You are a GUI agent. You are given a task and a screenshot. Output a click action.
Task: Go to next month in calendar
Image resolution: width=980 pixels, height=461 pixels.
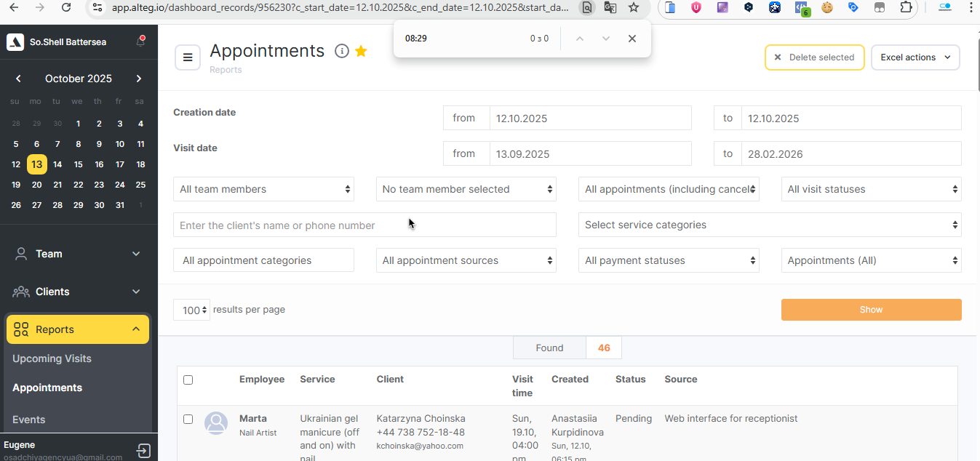pyautogui.click(x=139, y=79)
